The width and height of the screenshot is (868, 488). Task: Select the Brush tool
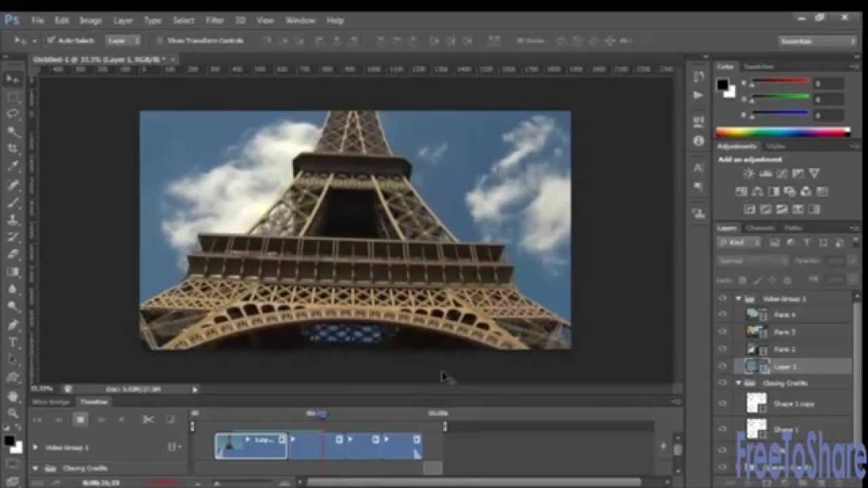pyautogui.click(x=13, y=203)
